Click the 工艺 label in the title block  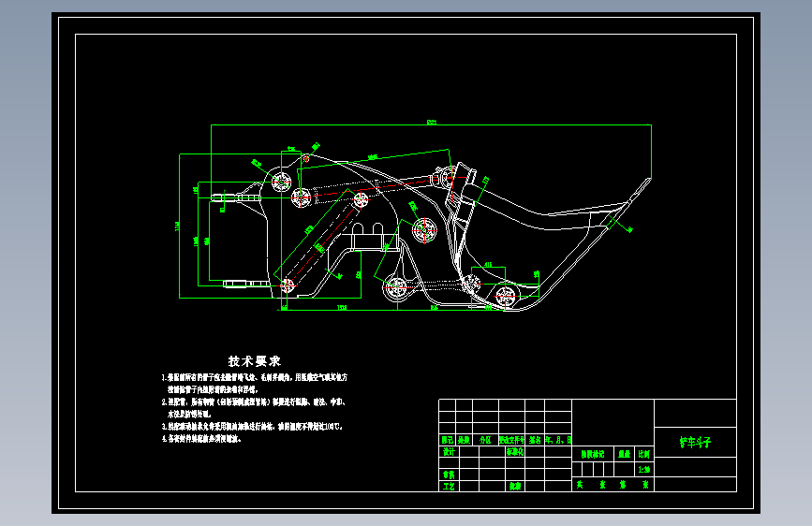pyautogui.click(x=449, y=486)
